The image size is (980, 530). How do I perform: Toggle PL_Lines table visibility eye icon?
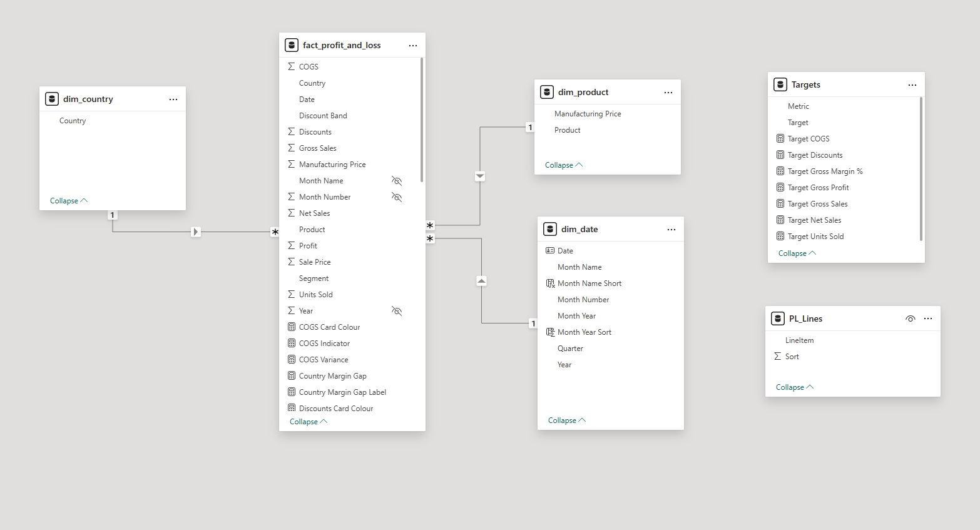[x=911, y=319]
